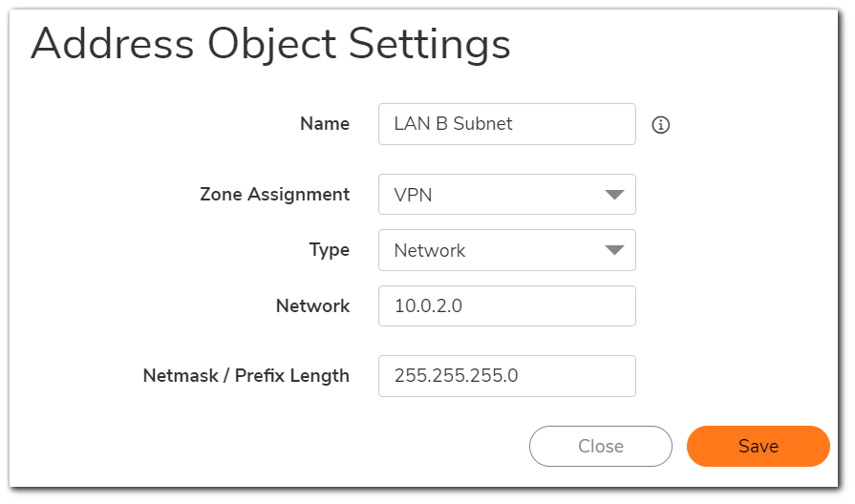Expand the Type dropdown arrow

point(614,250)
